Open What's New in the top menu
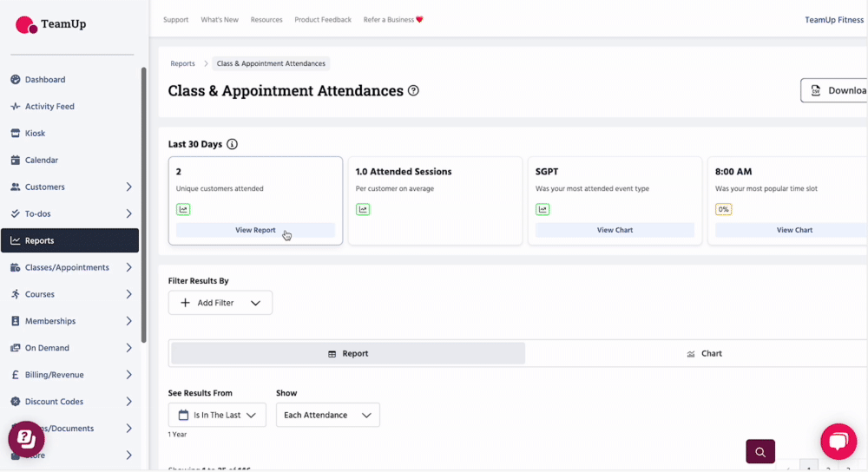 click(219, 20)
